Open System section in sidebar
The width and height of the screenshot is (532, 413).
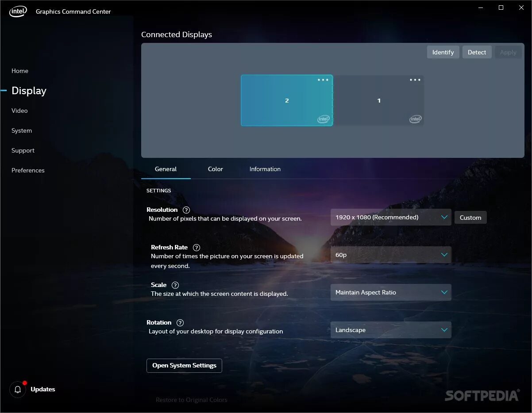22,130
